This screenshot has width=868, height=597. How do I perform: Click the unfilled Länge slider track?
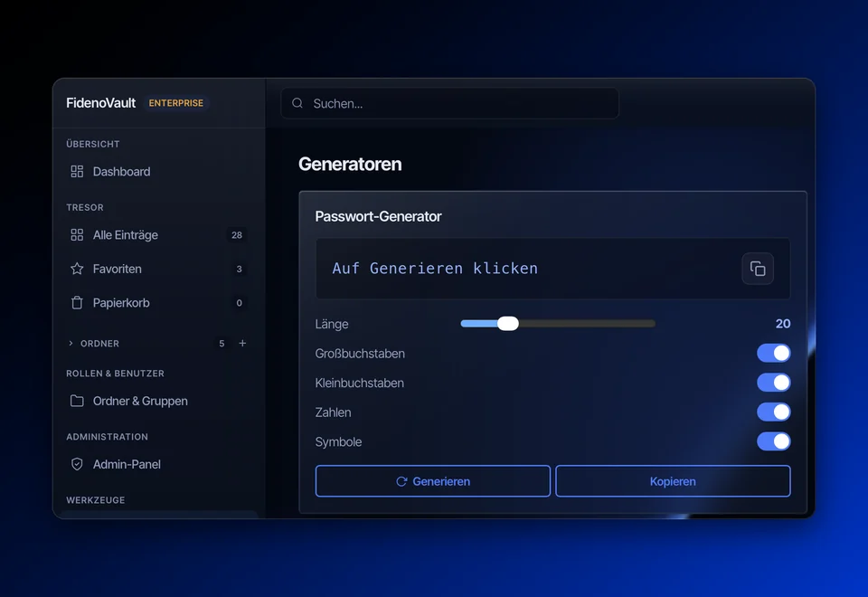pos(587,324)
